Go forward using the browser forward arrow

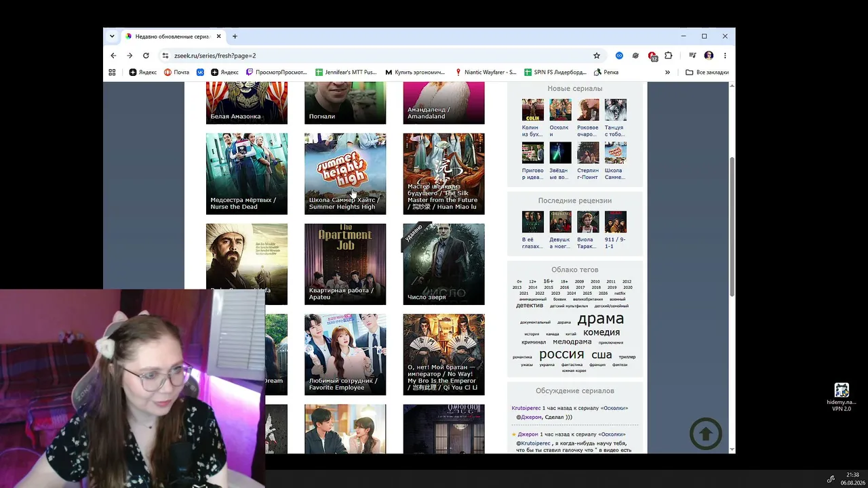point(130,56)
